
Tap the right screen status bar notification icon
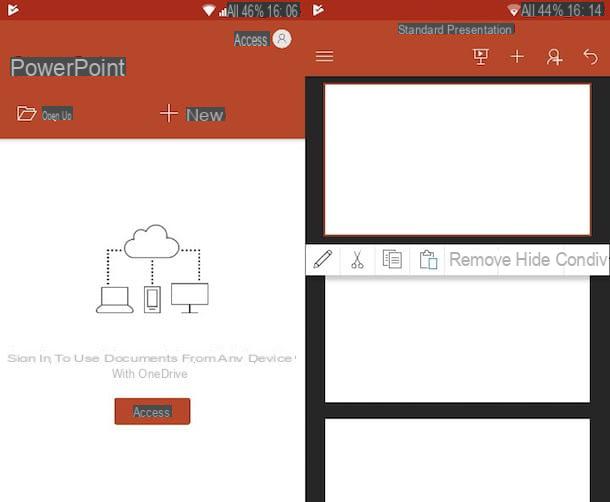point(318,10)
